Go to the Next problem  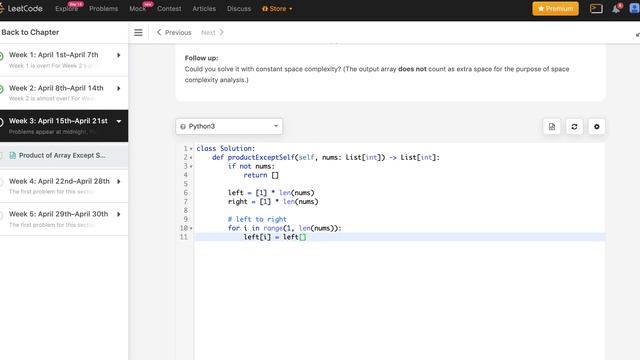pos(212,32)
